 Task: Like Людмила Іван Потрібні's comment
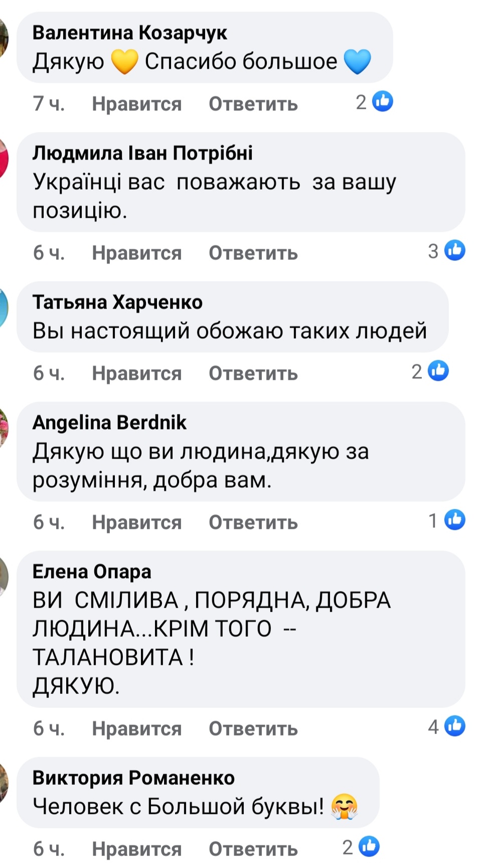point(136,253)
